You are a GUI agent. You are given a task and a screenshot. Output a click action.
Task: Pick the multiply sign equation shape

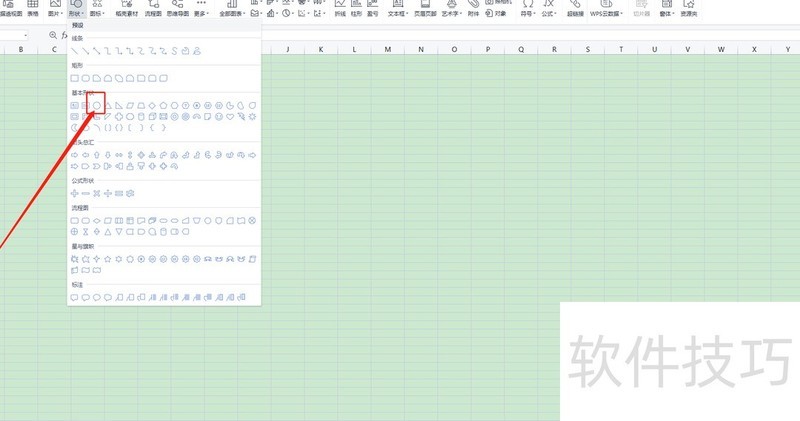96,193
